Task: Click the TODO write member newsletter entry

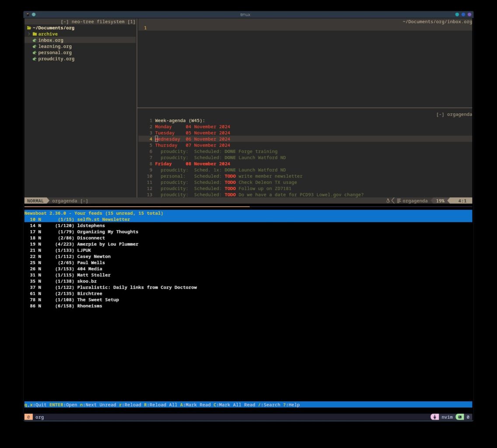Action: coord(262,176)
